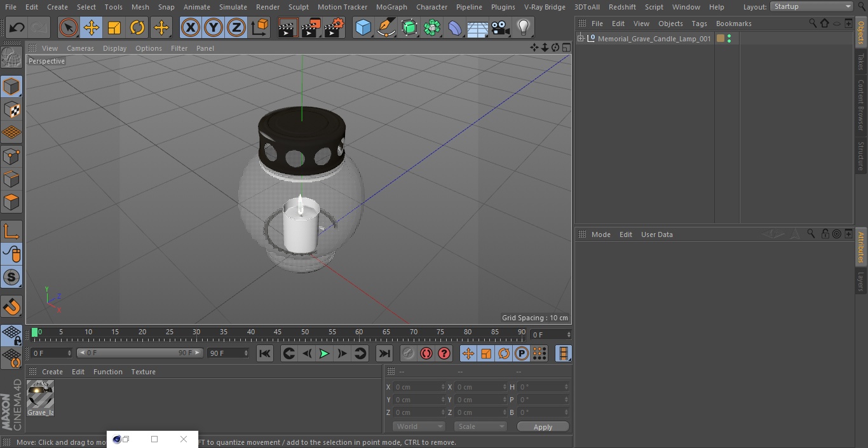This screenshot has height=448, width=868.
Task: Activate the Rotate tool
Action: (137, 27)
